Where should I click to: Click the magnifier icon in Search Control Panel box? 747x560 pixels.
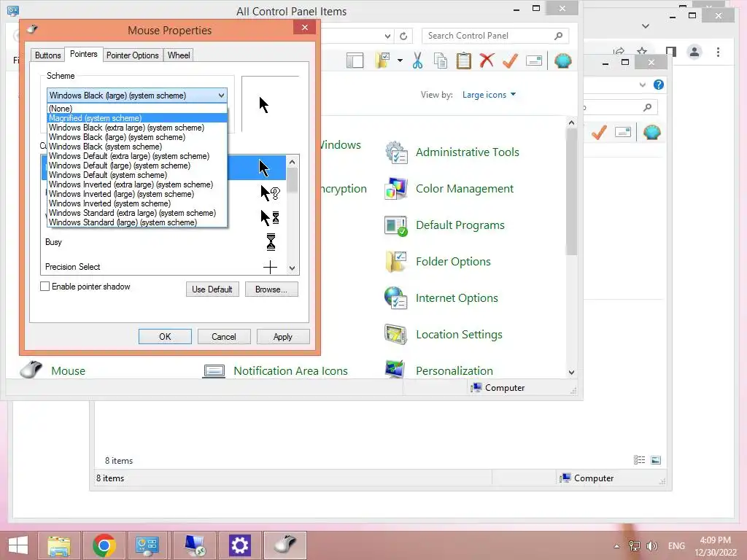click(558, 36)
